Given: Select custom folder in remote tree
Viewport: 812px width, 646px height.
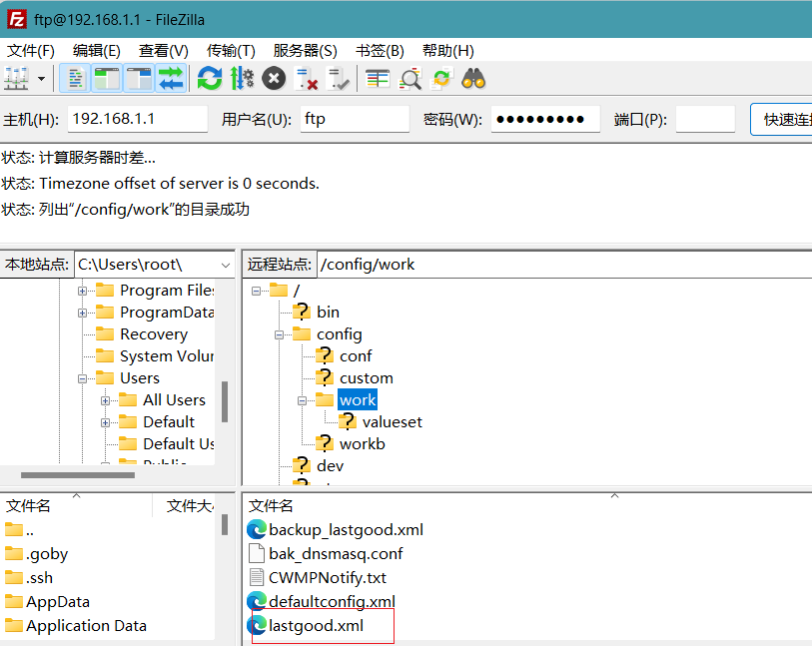Looking at the screenshot, I should 366,377.
